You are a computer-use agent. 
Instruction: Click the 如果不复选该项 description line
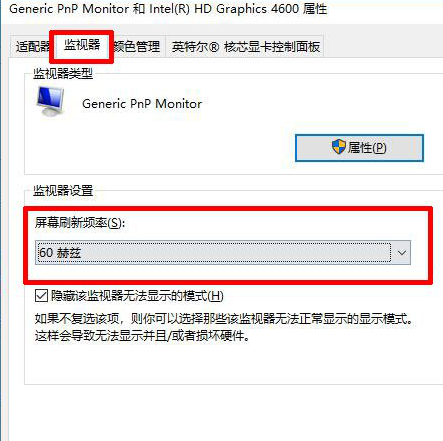pyautogui.click(x=224, y=319)
